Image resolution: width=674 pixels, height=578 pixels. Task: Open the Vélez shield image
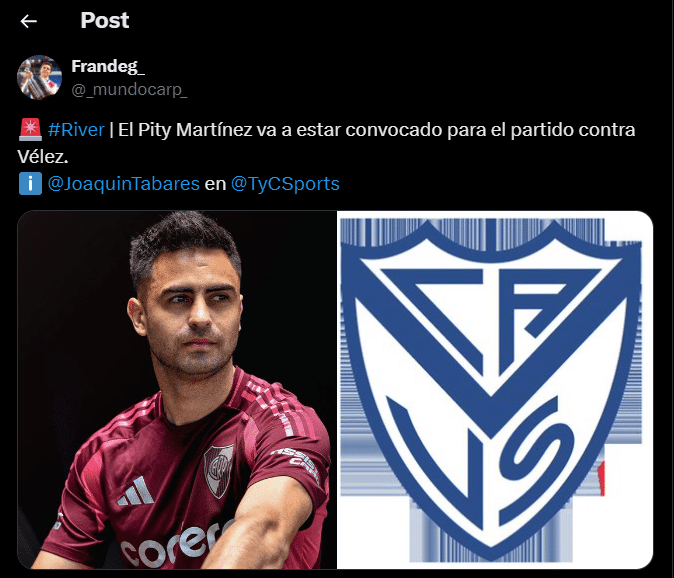pos(495,390)
